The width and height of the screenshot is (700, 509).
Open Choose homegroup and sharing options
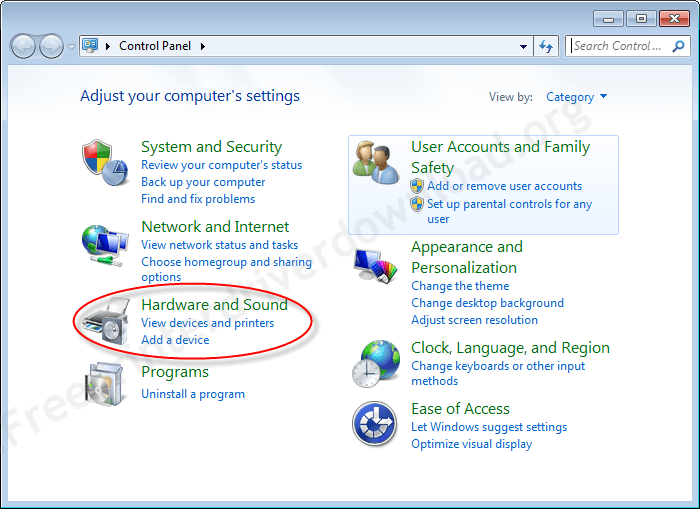[226, 269]
